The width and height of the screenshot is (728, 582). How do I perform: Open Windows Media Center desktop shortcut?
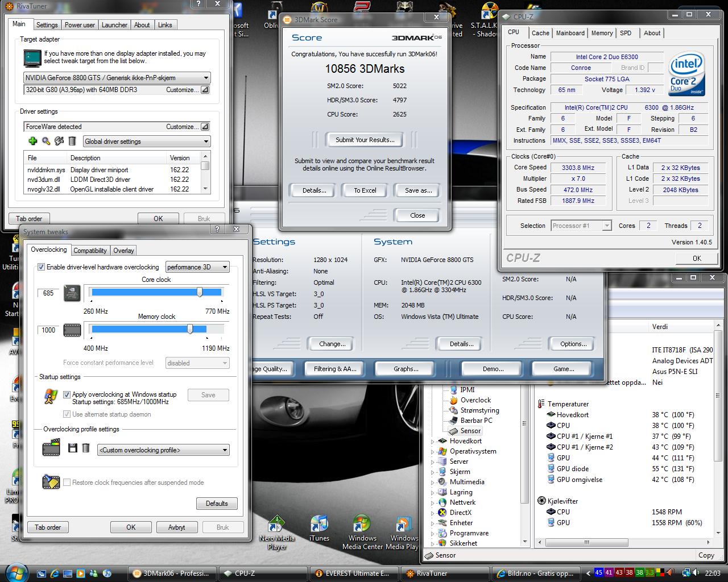click(x=362, y=533)
